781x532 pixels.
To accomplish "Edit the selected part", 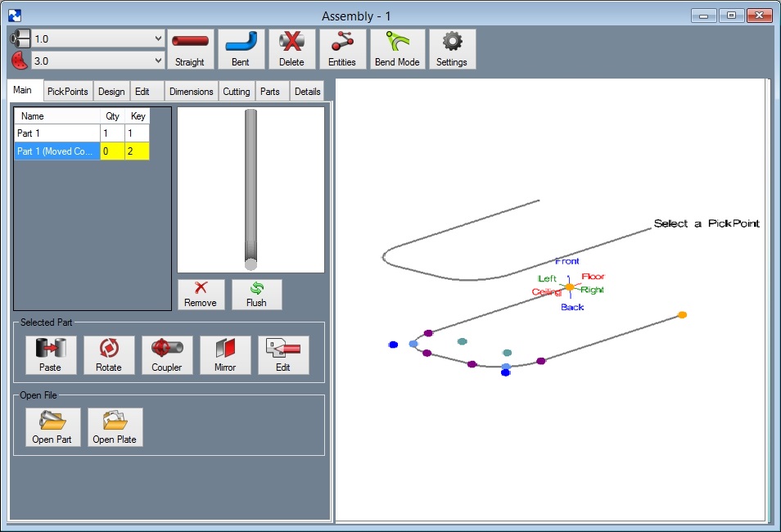I will click(x=283, y=354).
